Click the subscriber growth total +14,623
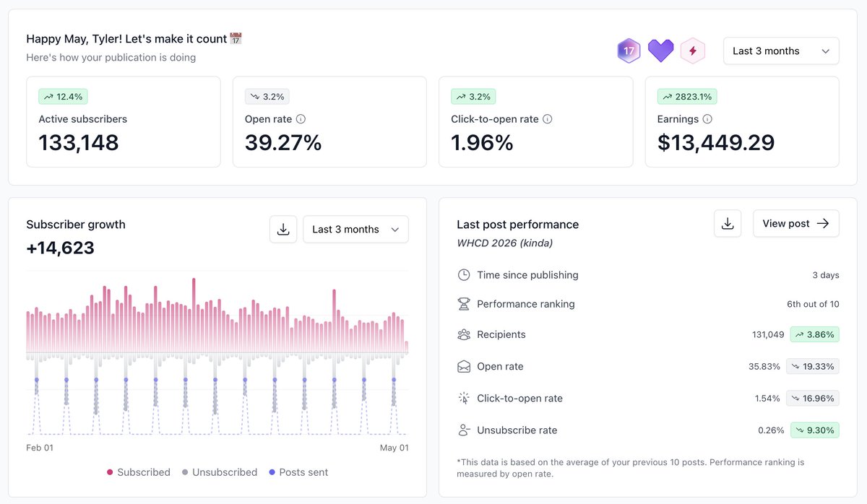The width and height of the screenshot is (867, 504). click(60, 248)
